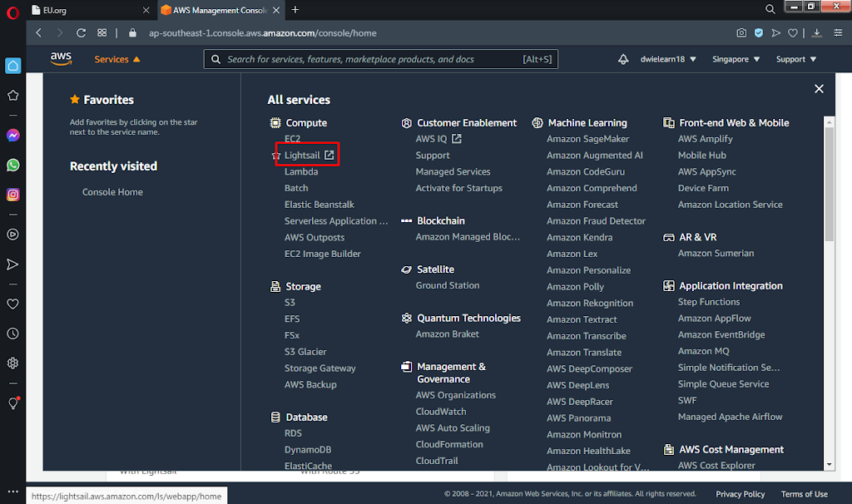Click the padlock site security icon
The width and height of the screenshot is (852, 504).
[132, 33]
